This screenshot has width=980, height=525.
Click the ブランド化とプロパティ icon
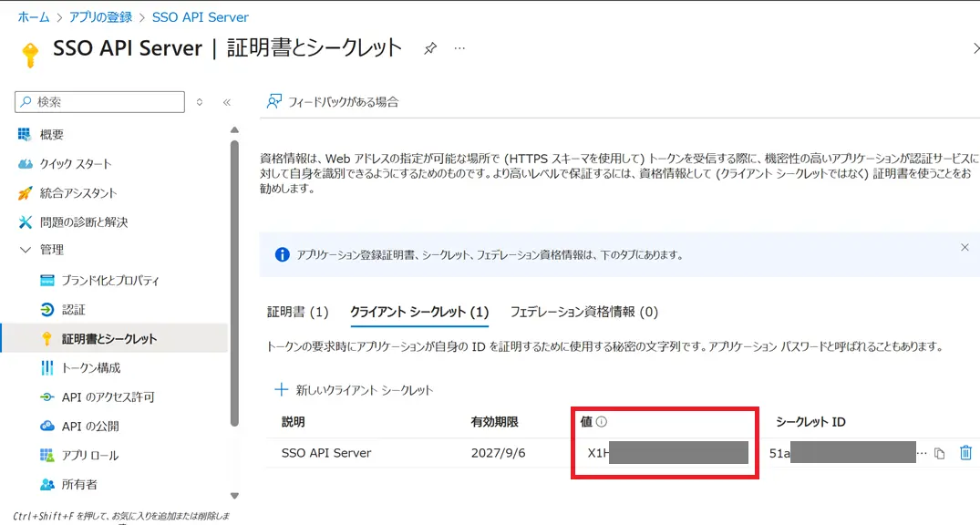point(46,281)
